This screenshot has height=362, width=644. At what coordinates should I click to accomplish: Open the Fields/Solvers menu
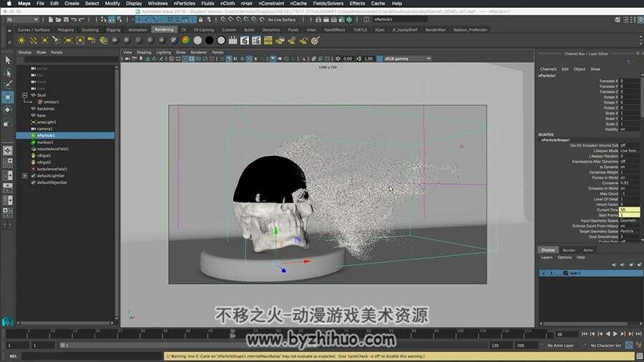tap(328, 4)
